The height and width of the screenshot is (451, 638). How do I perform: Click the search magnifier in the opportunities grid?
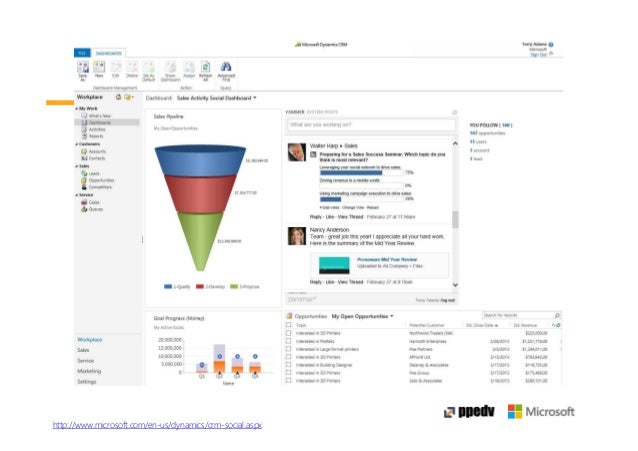[557, 315]
